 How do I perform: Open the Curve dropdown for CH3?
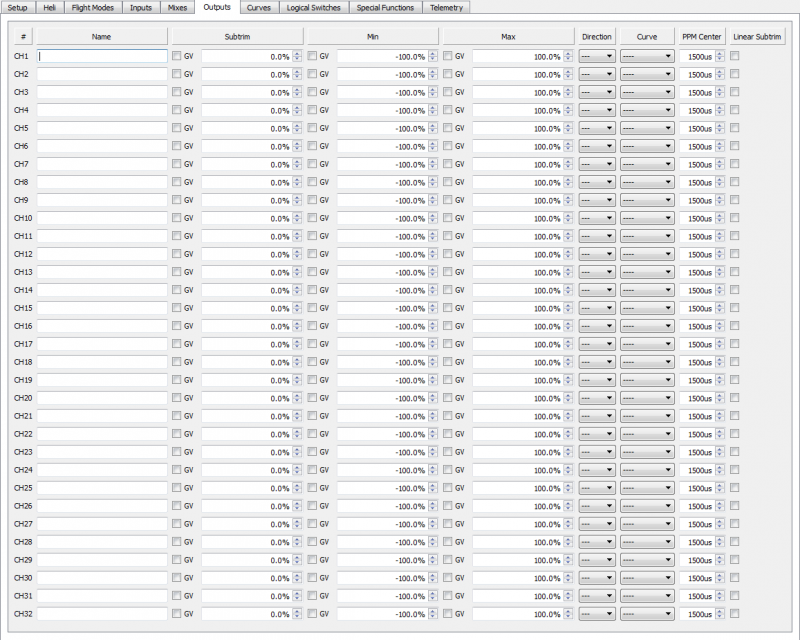click(647, 93)
